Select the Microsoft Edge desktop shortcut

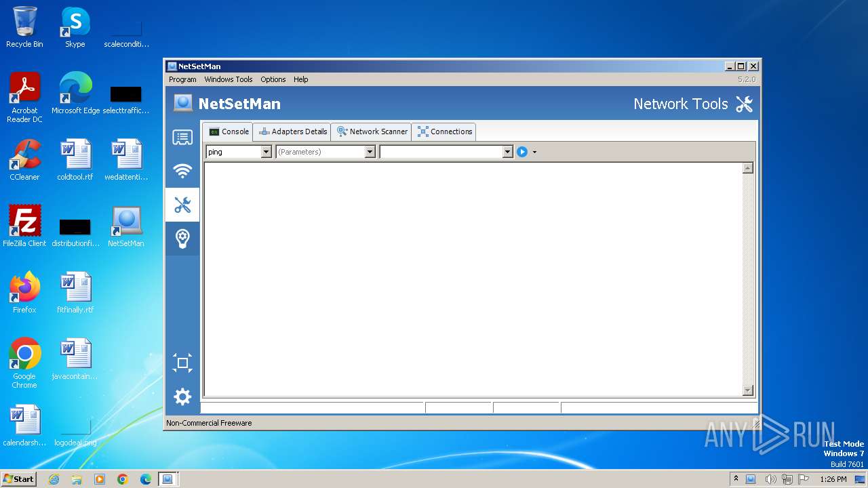[75, 94]
